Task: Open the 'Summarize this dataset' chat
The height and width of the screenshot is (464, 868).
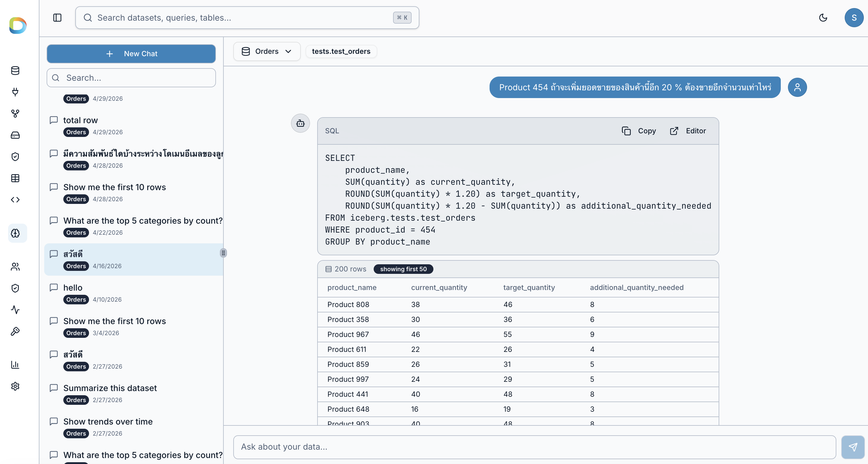Action: pos(134,393)
